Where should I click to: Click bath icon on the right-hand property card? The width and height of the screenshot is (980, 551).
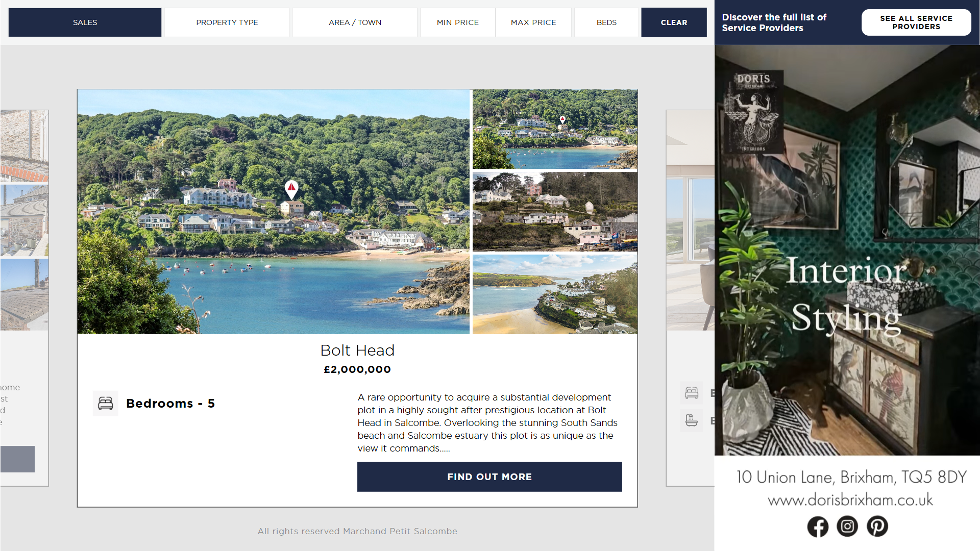pos(692,421)
